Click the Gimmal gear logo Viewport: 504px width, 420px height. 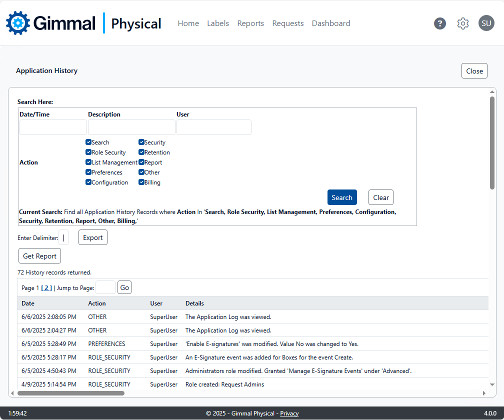click(x=18, y=23)
